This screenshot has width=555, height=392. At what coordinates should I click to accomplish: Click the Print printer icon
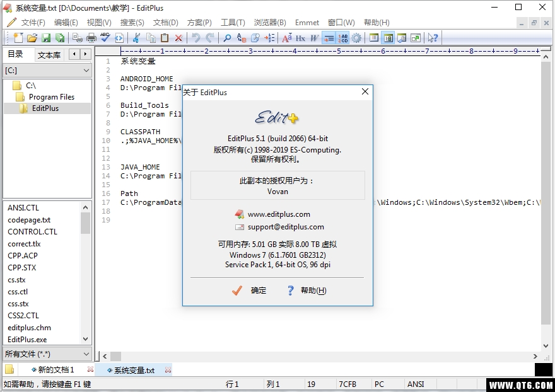click(91, 38)
